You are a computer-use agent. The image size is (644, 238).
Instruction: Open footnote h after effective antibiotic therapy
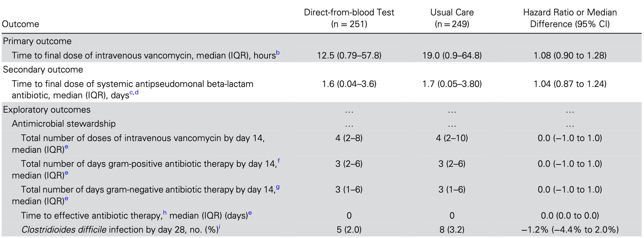coord(165,213)
